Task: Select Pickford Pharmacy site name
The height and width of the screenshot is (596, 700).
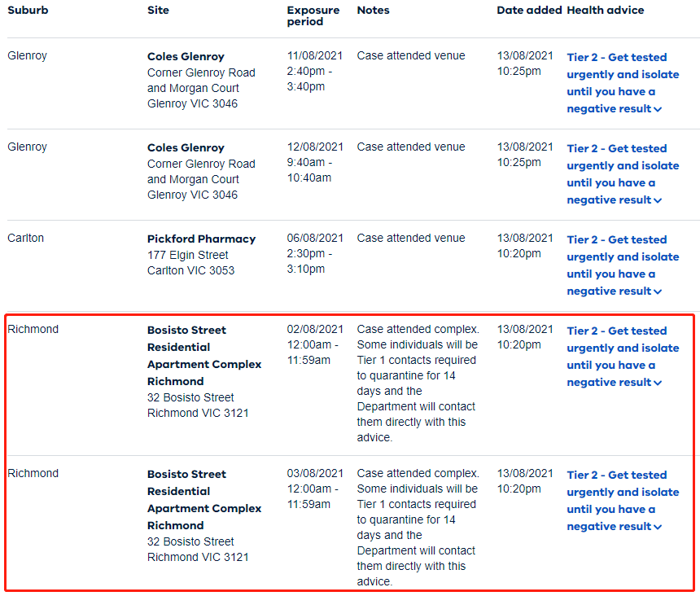Action: (x=201, y=239)
